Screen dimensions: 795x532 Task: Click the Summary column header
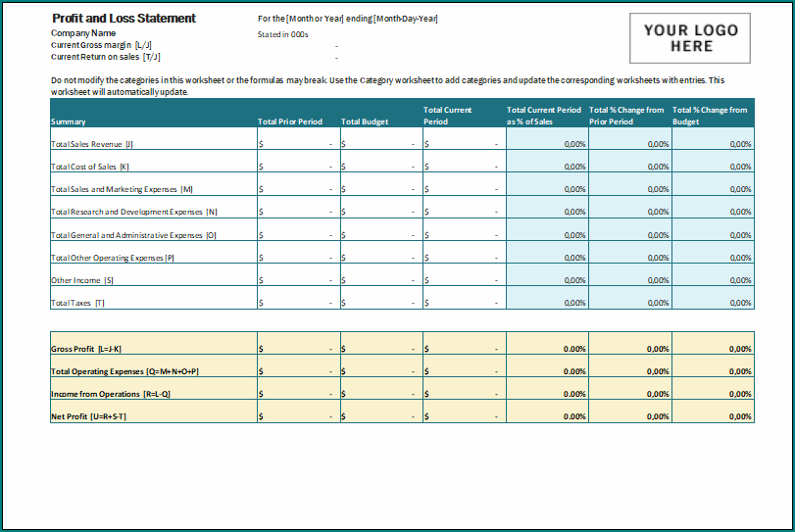click(69, 121)
